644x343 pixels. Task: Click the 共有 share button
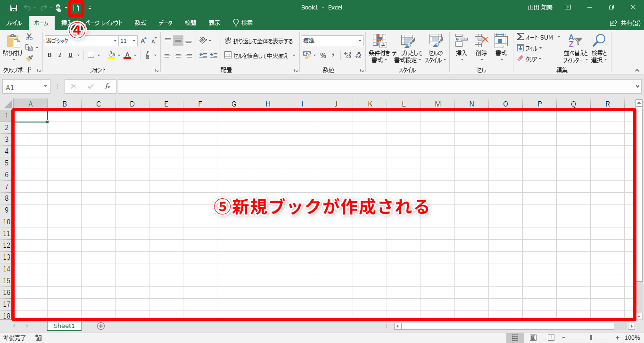click(625, 23)
